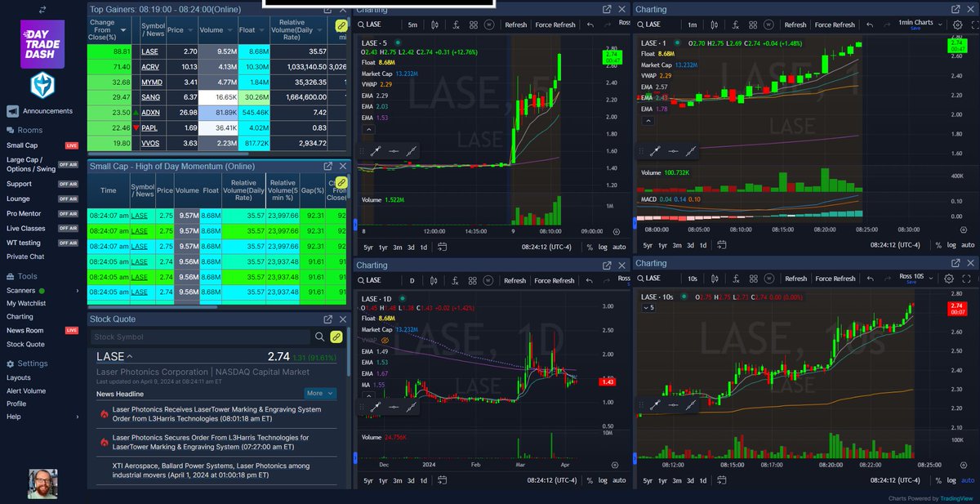Open the More dropdown in Stock Quote

click(320, 393)
